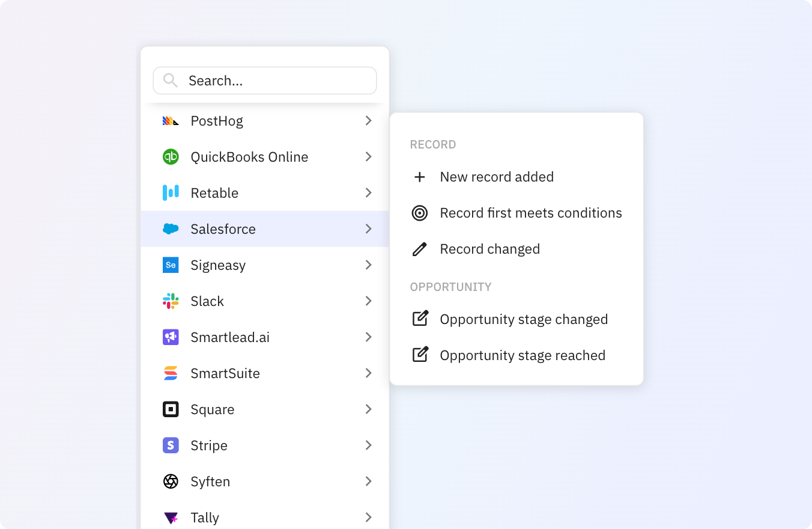Image resolution: width=812 pixels, height=529 pixels.
Task: Click the Salesforce row chevron
Action: coord(369,229)
